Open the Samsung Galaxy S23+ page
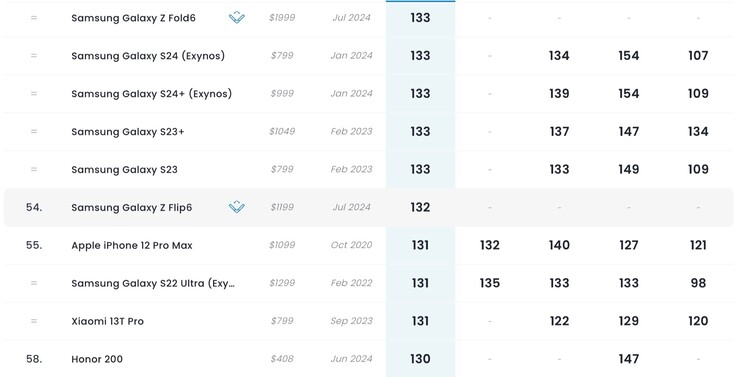 click(128, 132)
